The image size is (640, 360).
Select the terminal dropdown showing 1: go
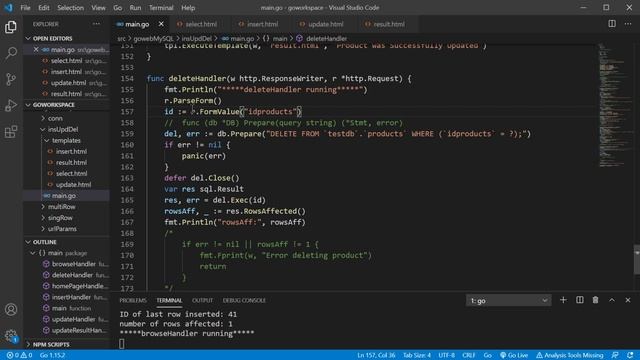pyautogui.click(x=509, y=300)
